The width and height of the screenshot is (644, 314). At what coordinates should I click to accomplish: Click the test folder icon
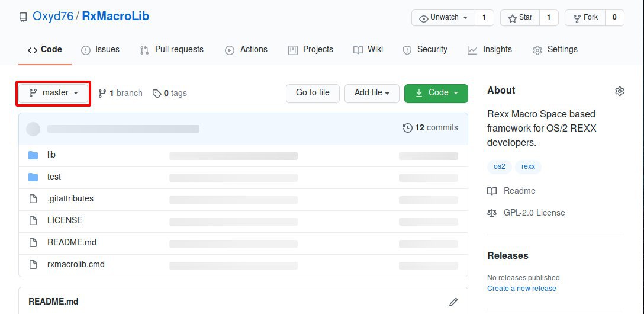tap(33, 177)
